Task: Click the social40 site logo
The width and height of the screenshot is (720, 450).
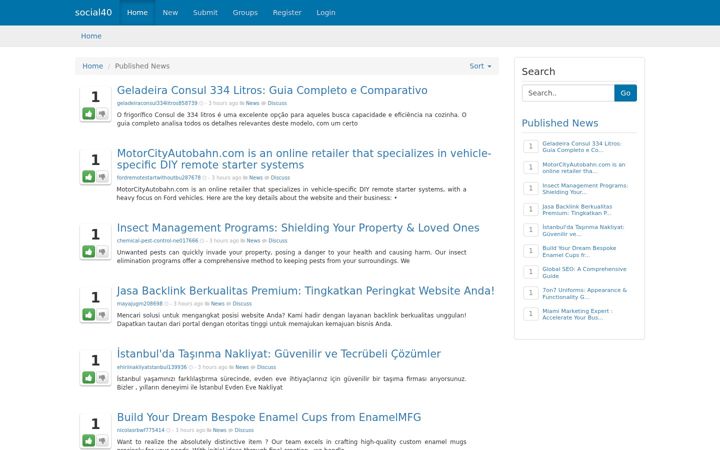Action: pos(93,12)
